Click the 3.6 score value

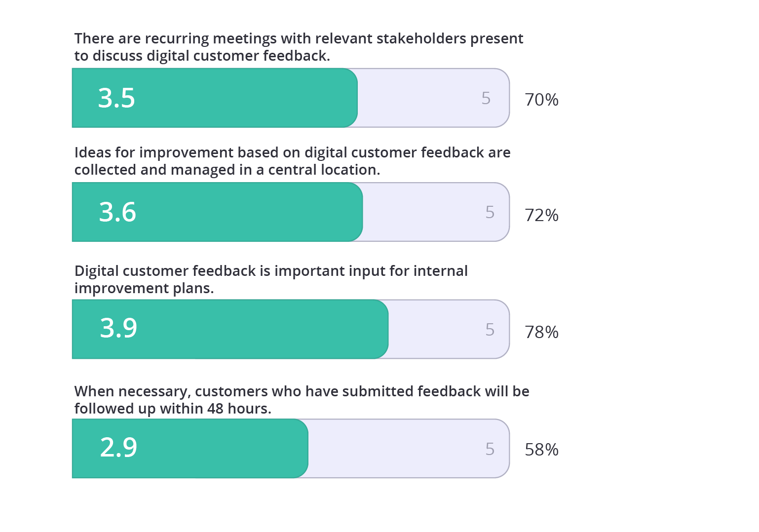pyautogui.click(x=117, y=212)
